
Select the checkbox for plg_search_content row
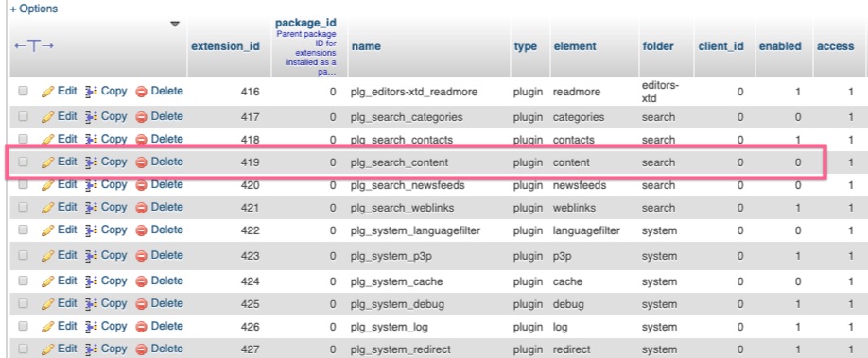[24, 162]
